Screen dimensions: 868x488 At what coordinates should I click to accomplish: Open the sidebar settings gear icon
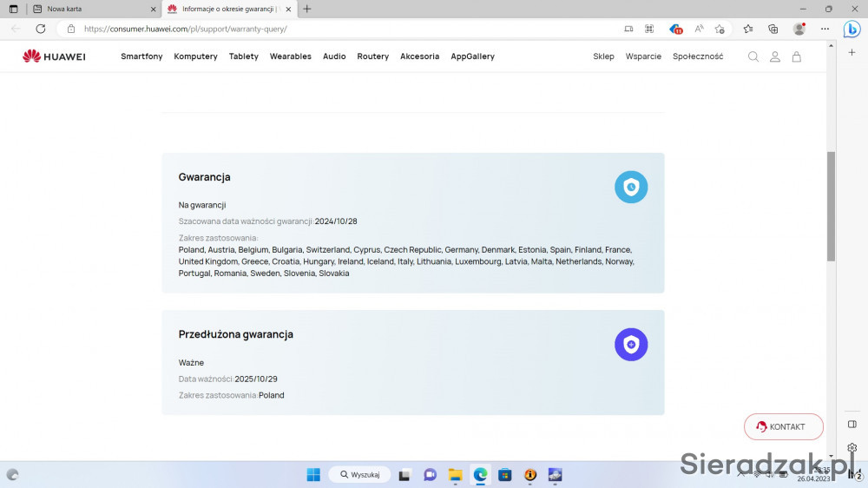pyautogui.click(x=852, y=447)
